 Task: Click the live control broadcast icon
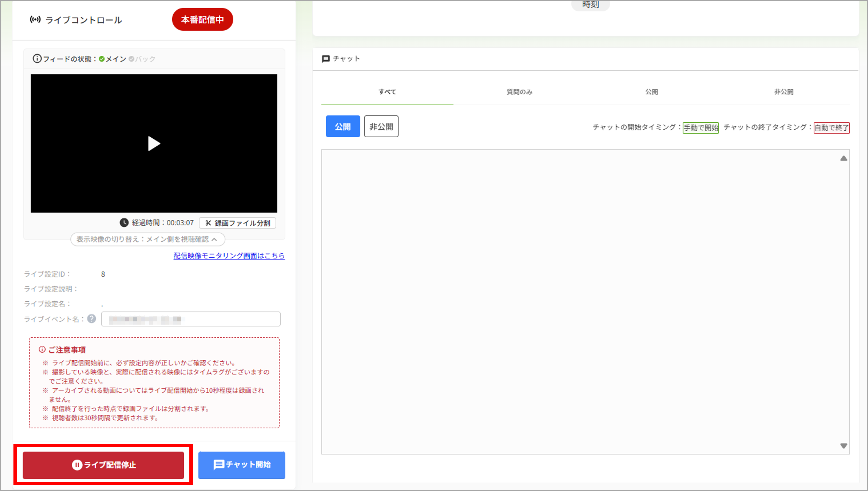coord(35,20)
